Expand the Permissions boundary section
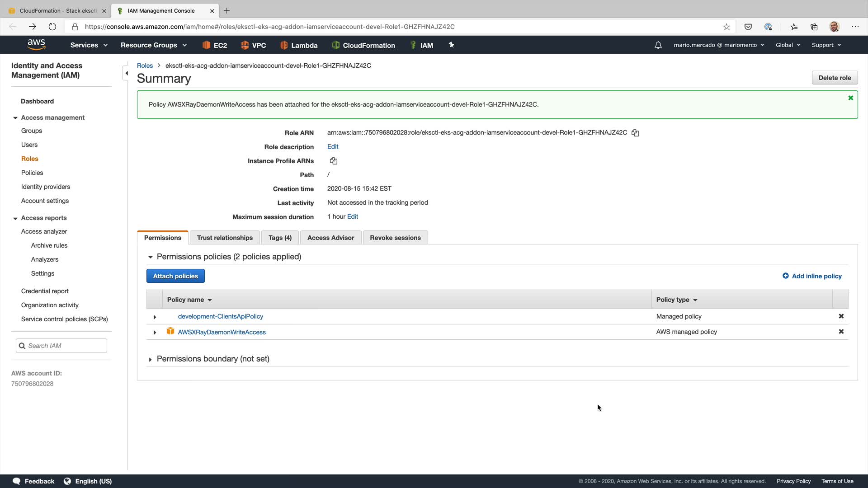This screenshot has height=488, width=868. (151, 360)
